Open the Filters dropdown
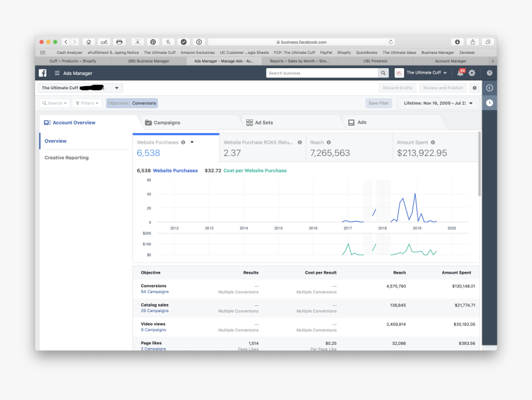 [87, 103]
